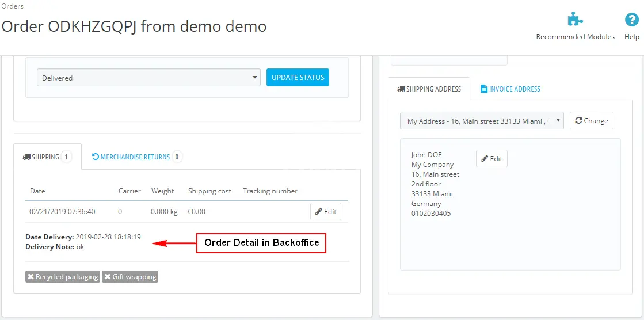Open the Delivered order status dropdown
Image resolution: width=644 pixels, height=320 pixels.
[148, 78]
